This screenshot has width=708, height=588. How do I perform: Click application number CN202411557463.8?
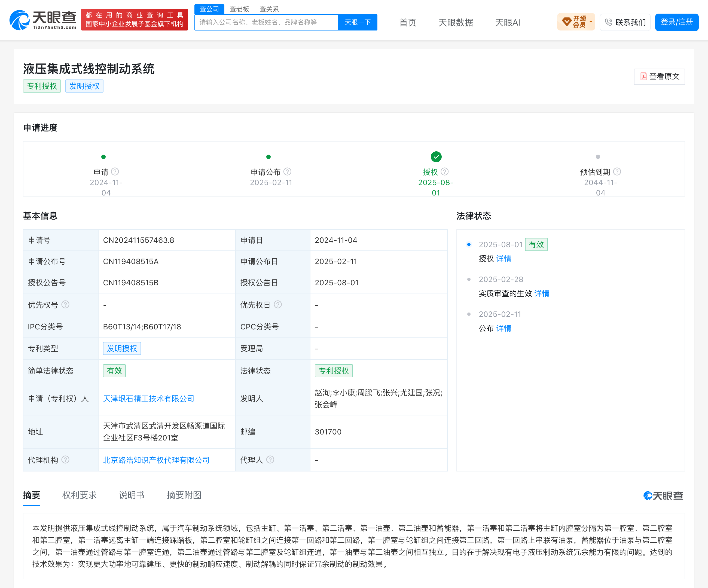(139, 240)
